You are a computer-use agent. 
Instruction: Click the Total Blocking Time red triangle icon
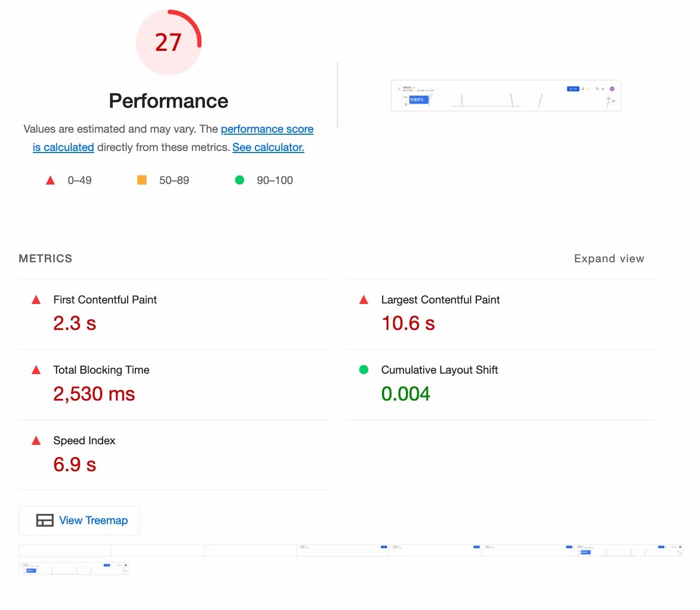(36, 370)
